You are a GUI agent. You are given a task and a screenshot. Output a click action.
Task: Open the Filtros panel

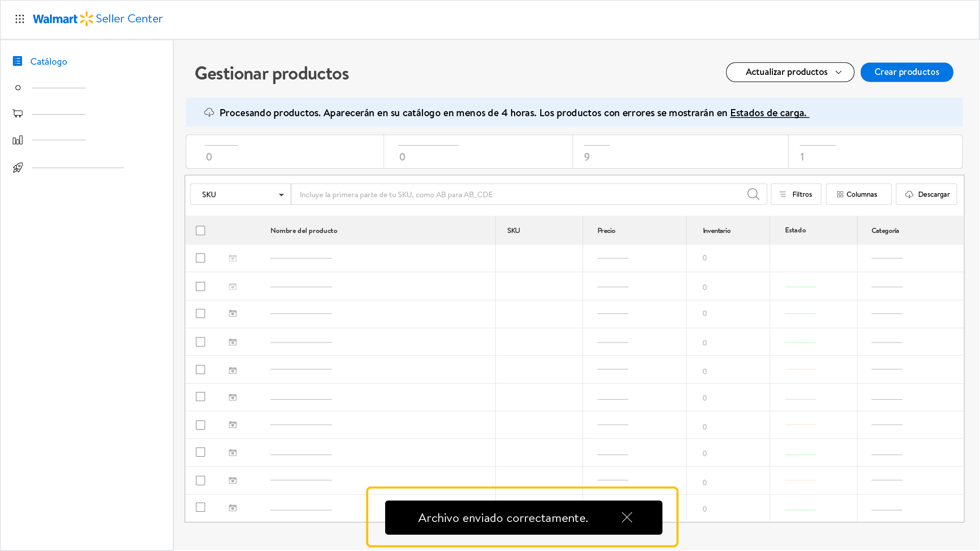pos(796,195)
